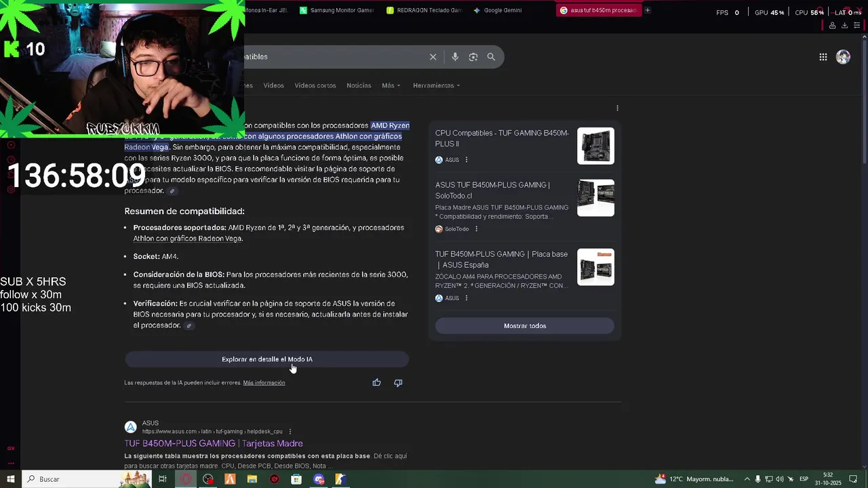The width and height of the screenshot is (868, 488).
Task: Click the ESP language indicator
Action: tap(804, 479)
